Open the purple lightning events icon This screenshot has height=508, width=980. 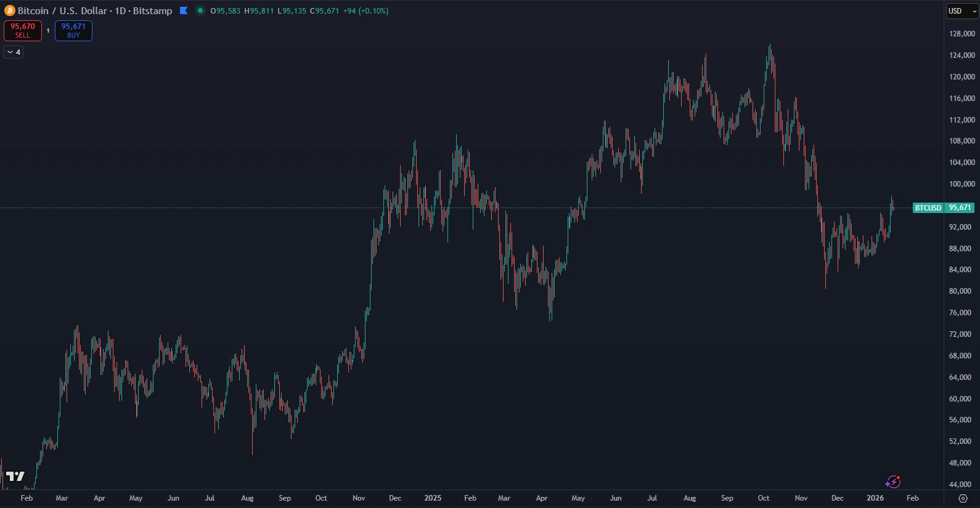(892, 482)
